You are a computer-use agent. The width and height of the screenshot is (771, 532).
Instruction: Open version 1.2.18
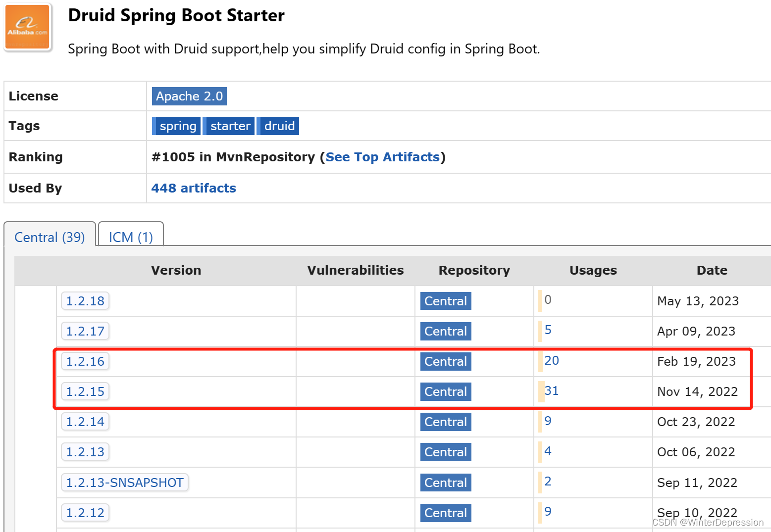pyautogui.click(x=85, y=301)
